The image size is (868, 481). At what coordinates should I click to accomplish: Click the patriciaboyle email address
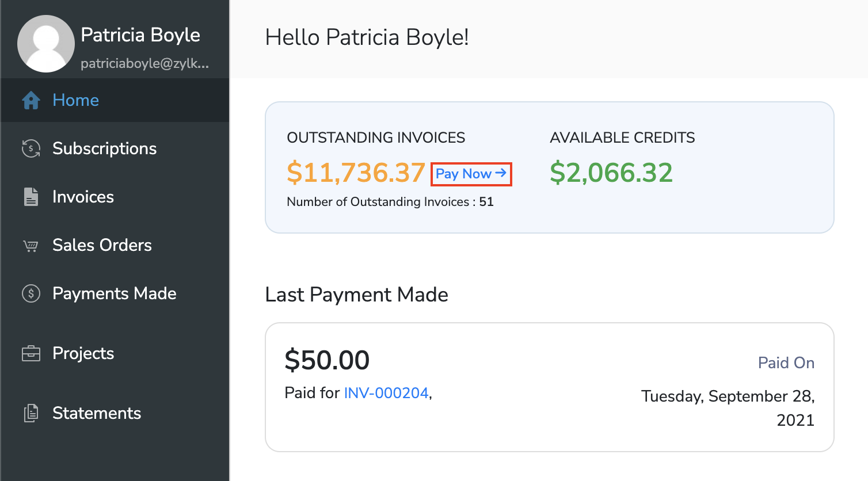(x=146, y=64)
